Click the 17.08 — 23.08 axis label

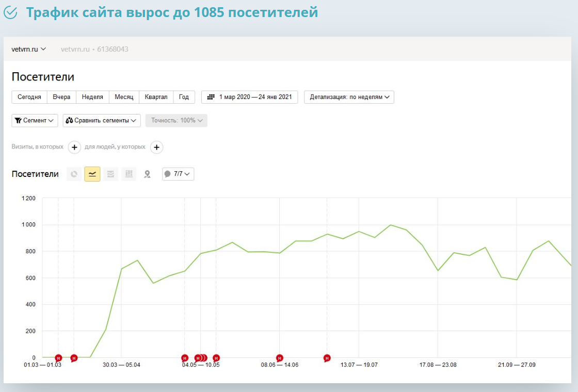[x=438, y=365]
